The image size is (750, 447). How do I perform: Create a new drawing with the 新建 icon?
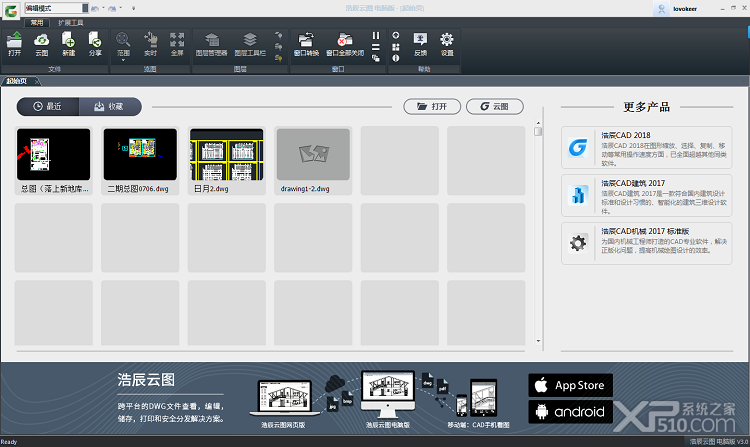(68, 44)
